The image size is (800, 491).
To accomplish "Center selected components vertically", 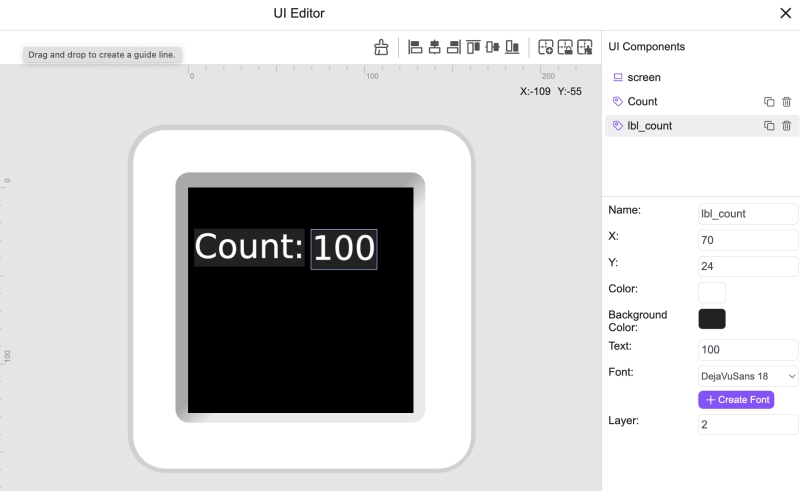I will (x=492, y=47).
